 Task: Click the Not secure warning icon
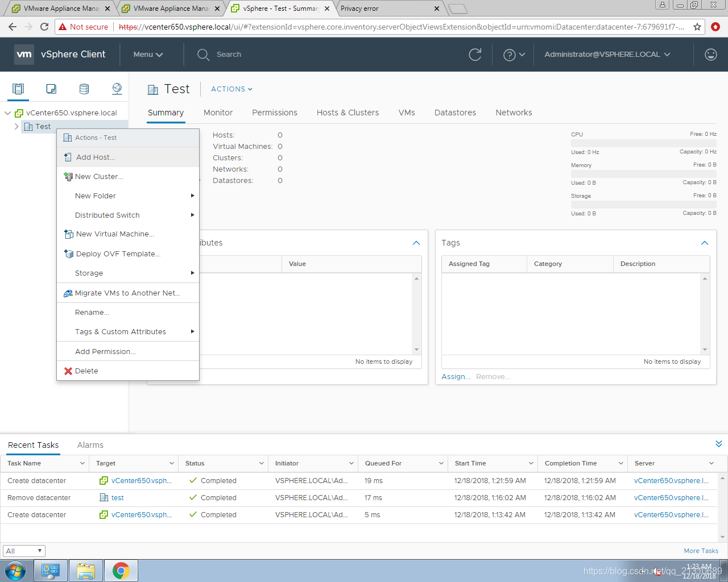coord(63,27)
